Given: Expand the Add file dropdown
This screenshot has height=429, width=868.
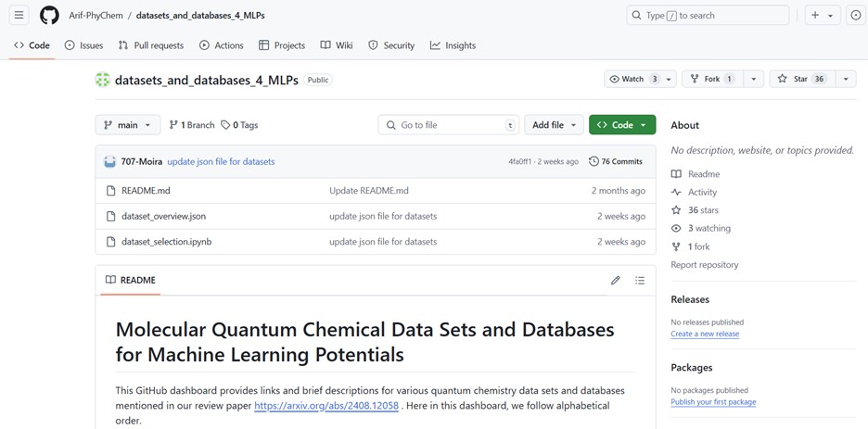Looking at the screenshot, I should [x=555, y=125].
